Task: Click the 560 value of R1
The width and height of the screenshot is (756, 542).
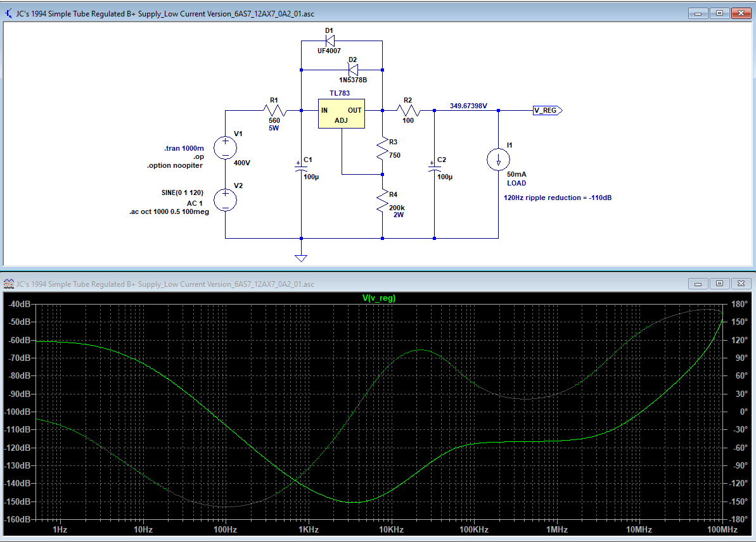Action: (x=274, y=120)
